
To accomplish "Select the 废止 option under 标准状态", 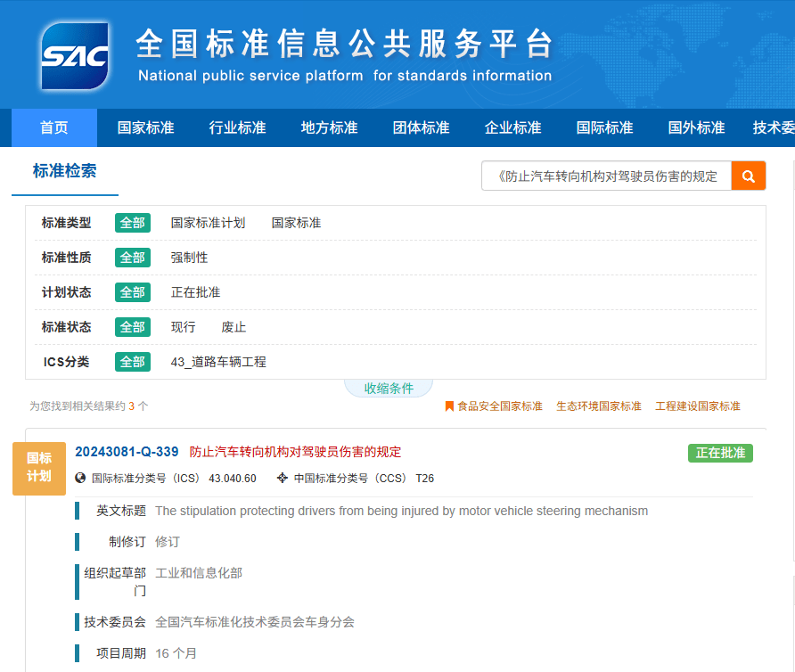I will [233, 327].
